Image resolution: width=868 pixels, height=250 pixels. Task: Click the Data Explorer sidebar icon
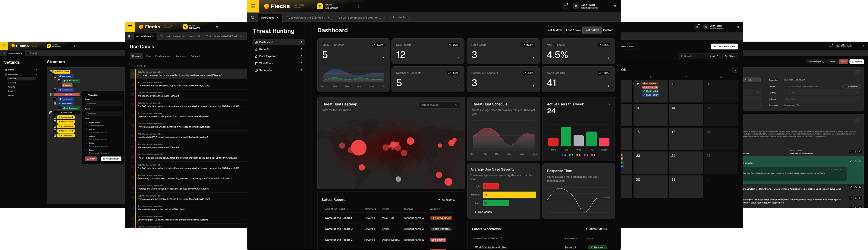coord(256,56)
